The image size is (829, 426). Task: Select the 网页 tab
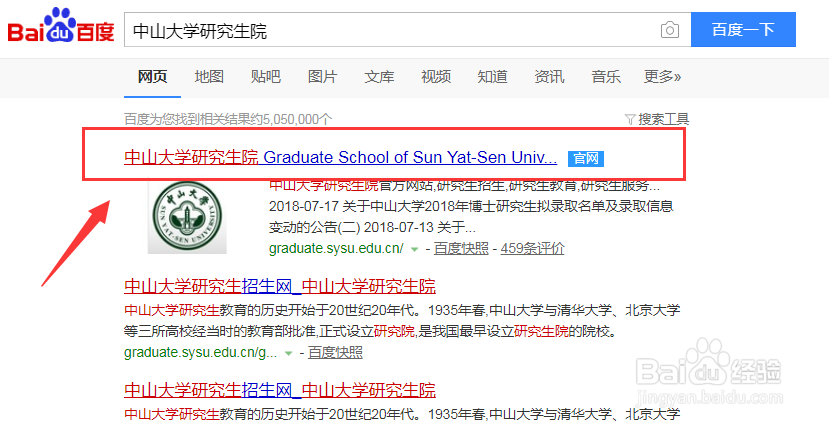click(152, 77)
